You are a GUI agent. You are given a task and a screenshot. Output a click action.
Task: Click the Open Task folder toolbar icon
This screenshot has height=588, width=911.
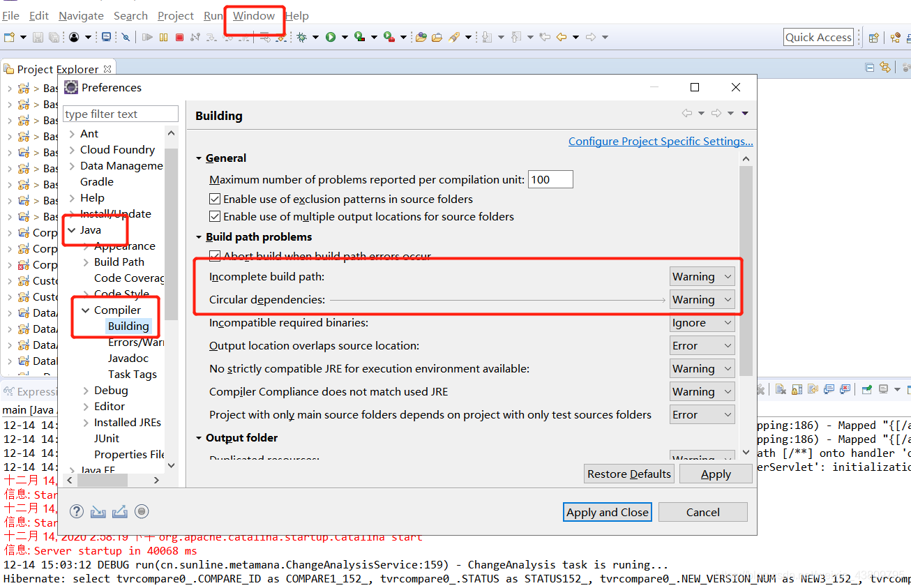437,37
